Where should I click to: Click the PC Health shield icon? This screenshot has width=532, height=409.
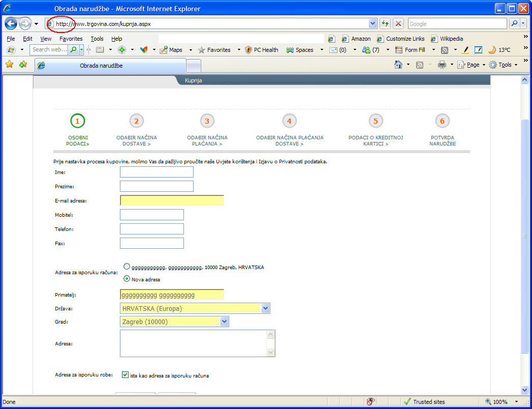(x=248, y=50)
